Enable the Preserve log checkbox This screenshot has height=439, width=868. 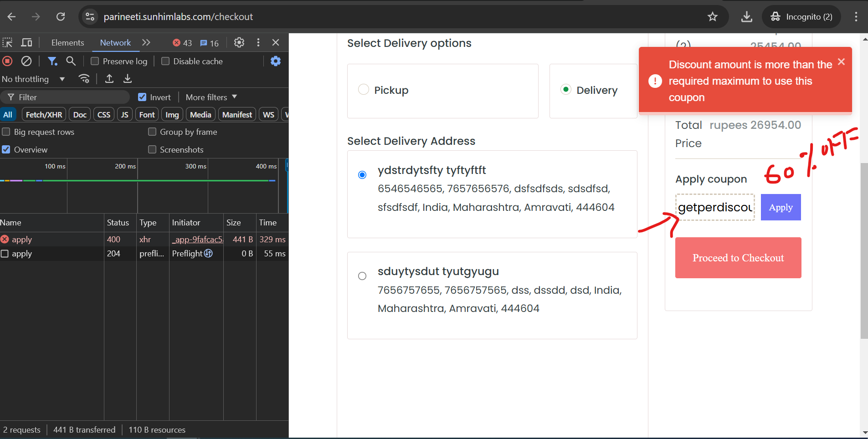point(95,61)
